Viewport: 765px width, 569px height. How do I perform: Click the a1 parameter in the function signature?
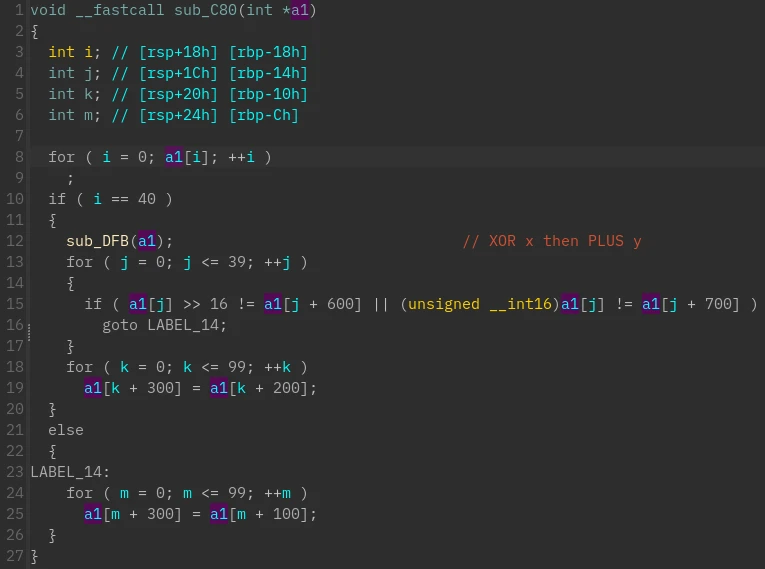tap(300, 10)
